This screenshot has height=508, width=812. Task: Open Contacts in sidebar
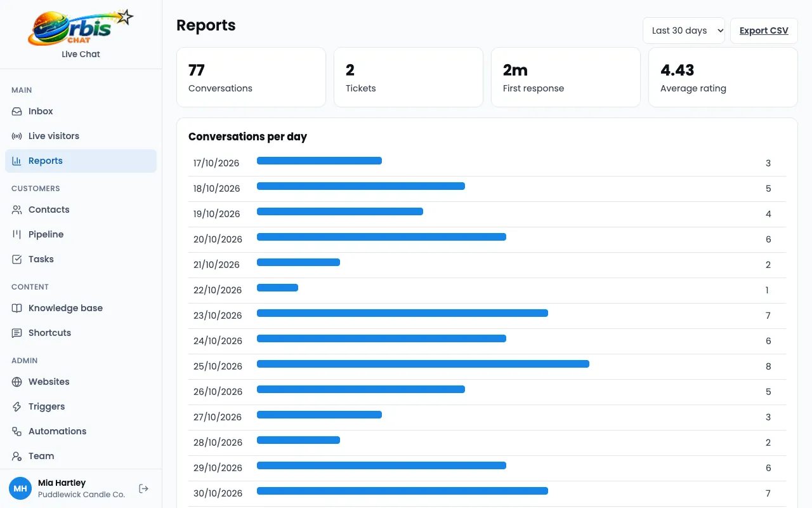(81, 210)
